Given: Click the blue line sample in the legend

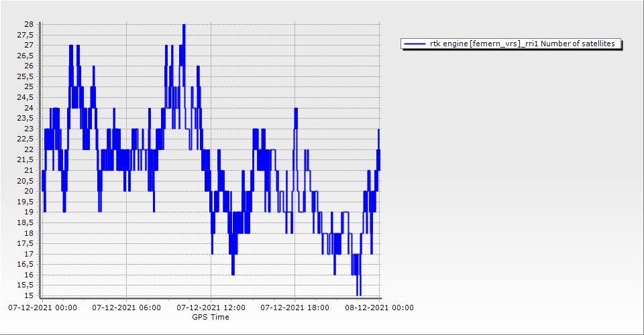Looking at the screenshot, I should coord(415,44).
